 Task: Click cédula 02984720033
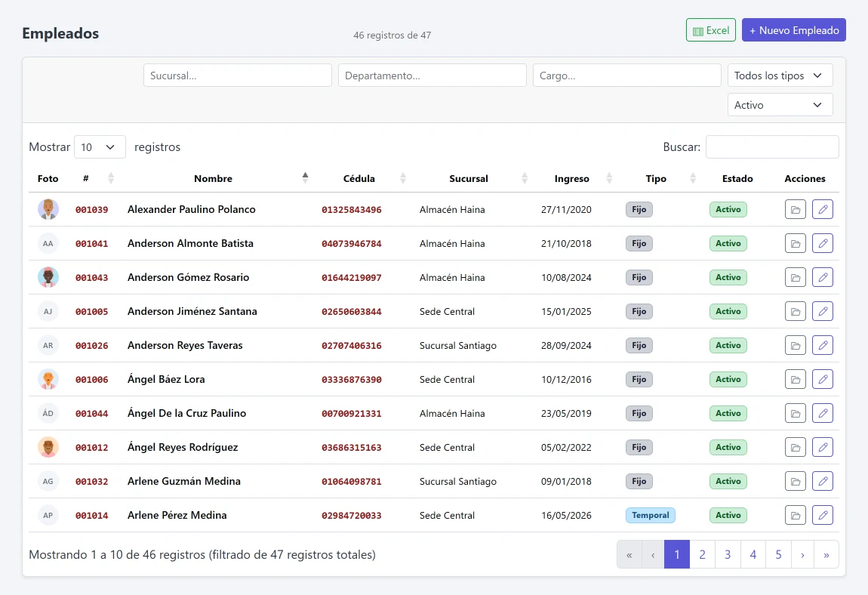tap(352, 516)
